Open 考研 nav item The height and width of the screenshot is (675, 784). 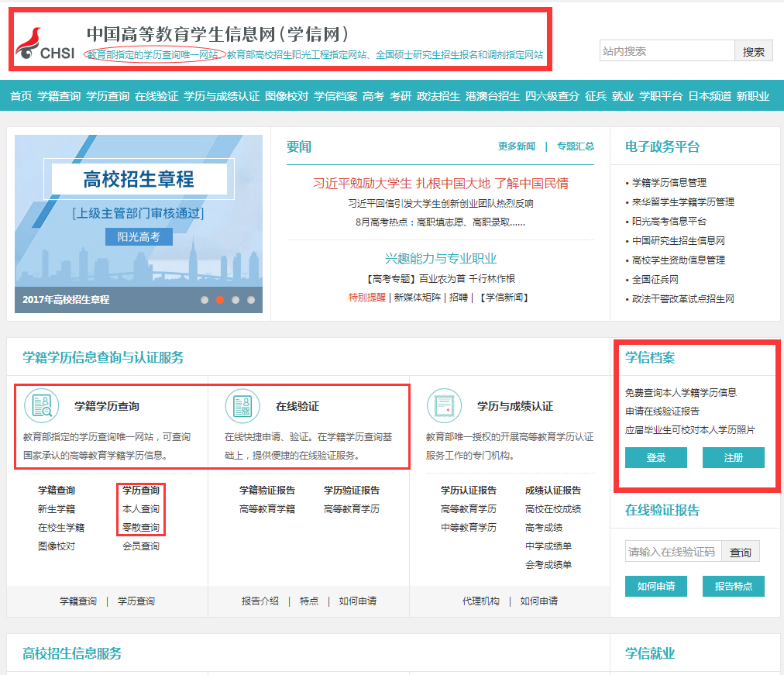[401, 96]
